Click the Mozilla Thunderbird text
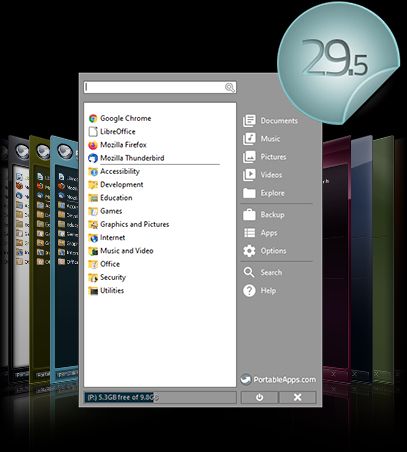 tap(132, 158)
